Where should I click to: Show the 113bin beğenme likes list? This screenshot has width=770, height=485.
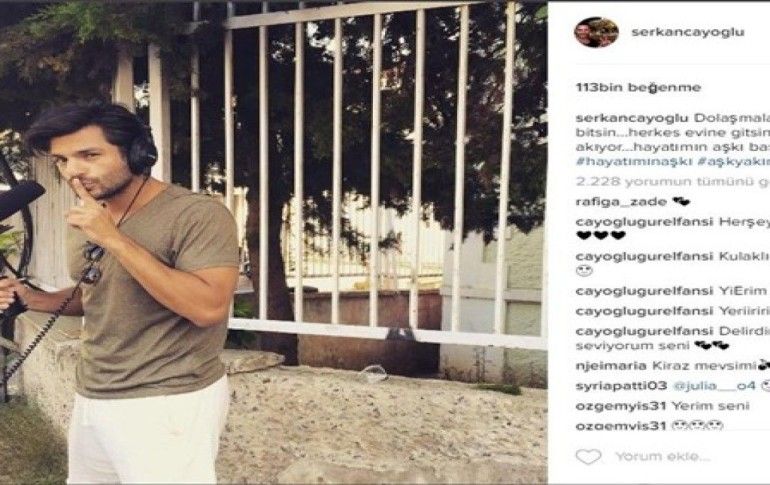tap(638, 87)
